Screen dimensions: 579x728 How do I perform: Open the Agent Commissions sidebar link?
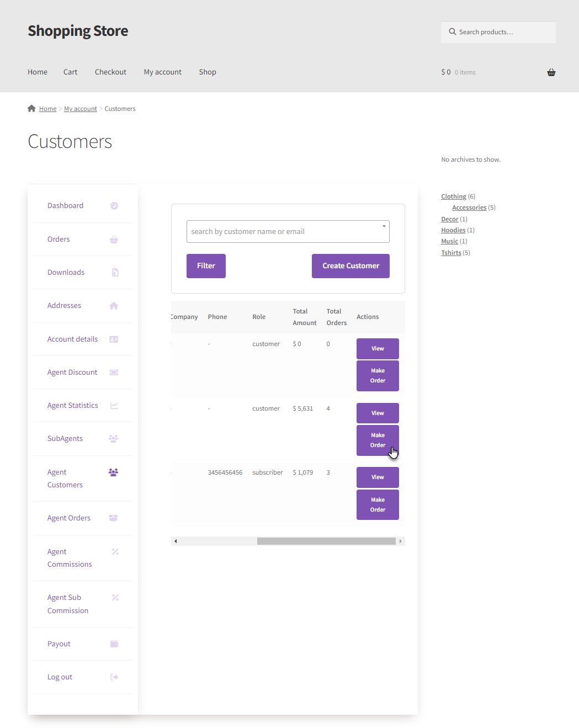(x=70, y=558)
